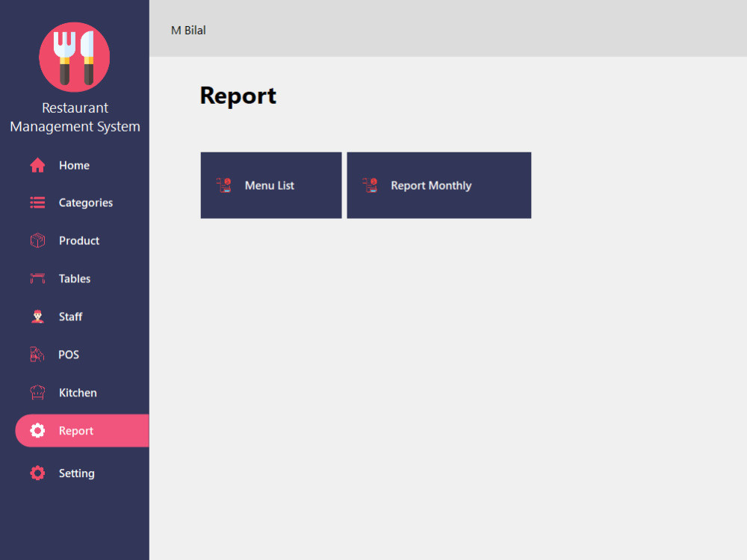Click the Categories list icon
This screenshot has height=560, width=747.
[37, 203]
